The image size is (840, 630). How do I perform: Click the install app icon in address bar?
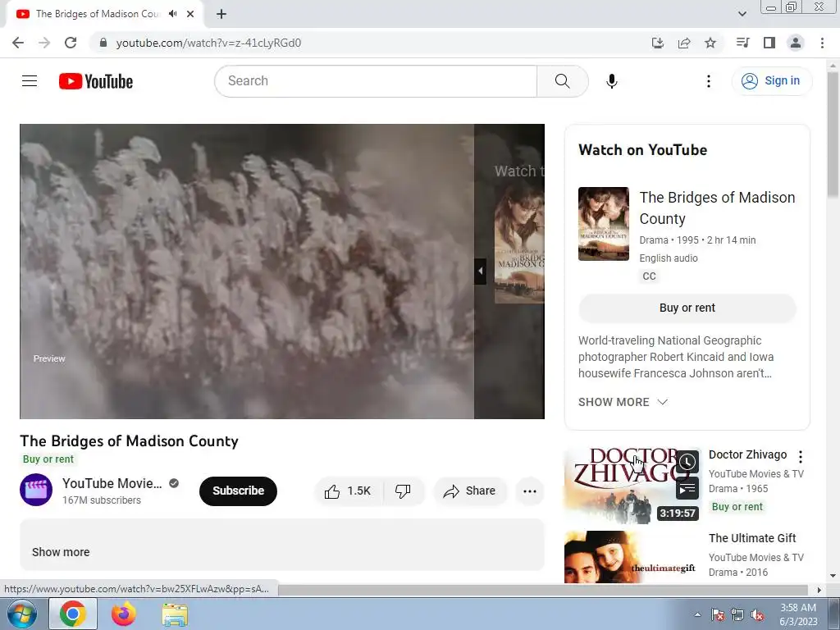coord(658,43)
